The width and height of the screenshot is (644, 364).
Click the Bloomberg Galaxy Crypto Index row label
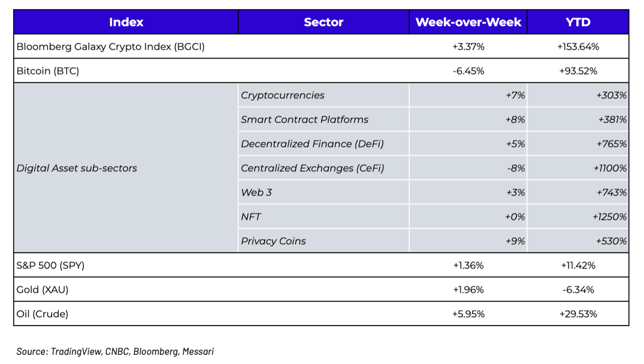[x=110, y=47]
